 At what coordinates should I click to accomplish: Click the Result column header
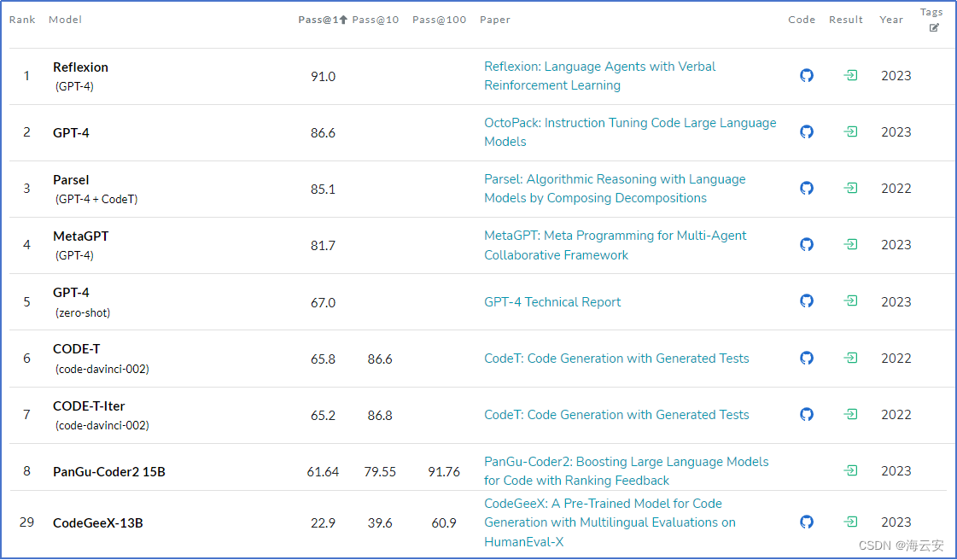(845, 20)
